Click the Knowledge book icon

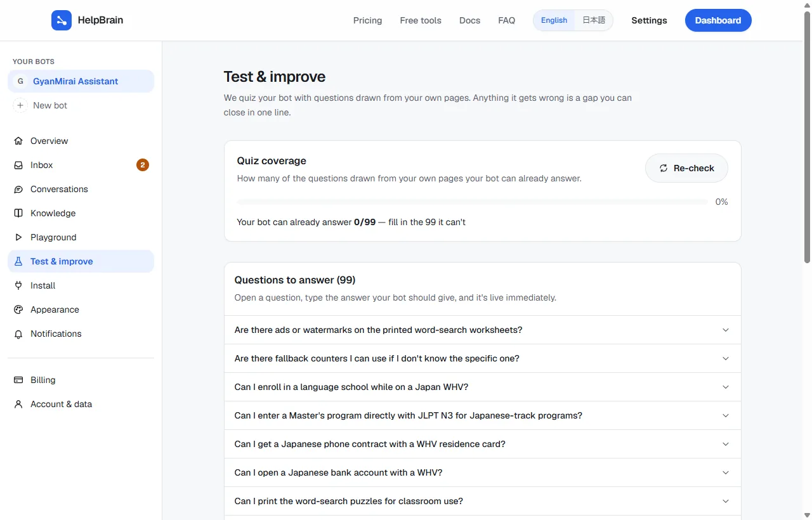[x=18, y=213]
